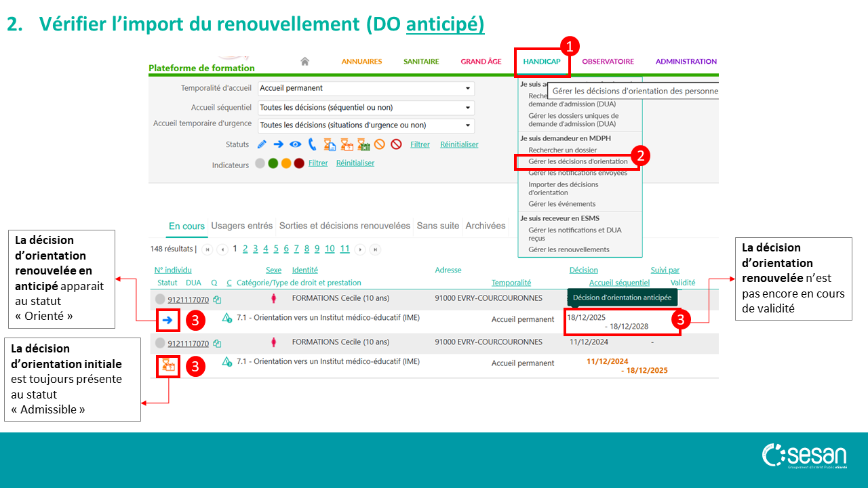Switch to the Usagers entrés tab
Screen dimensions: 868x488
click(x=241, y=226)
